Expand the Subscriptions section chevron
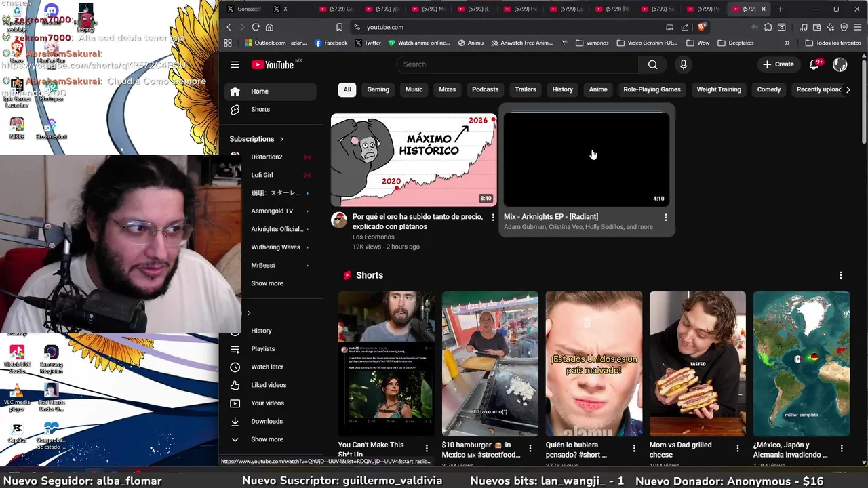 point(281,139)
